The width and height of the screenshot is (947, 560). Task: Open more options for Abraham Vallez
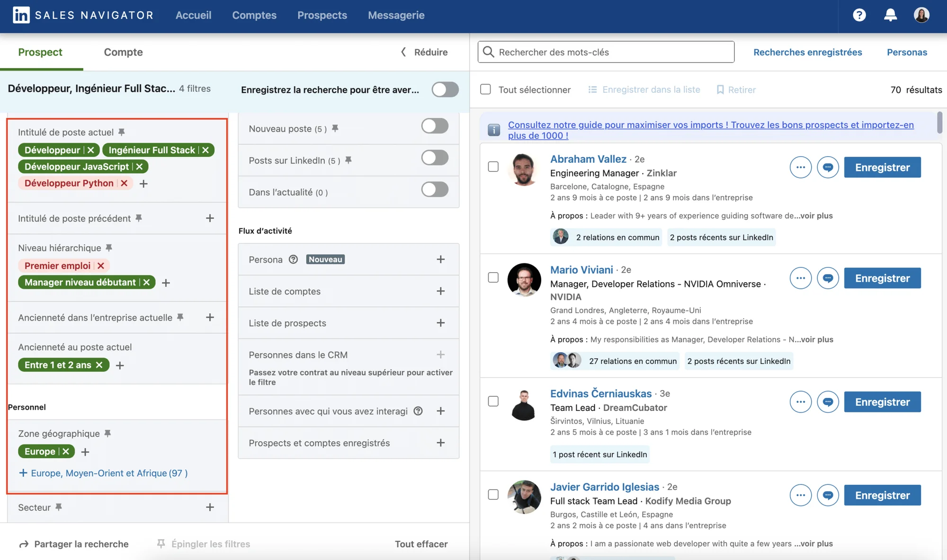(x=801, y=167)
